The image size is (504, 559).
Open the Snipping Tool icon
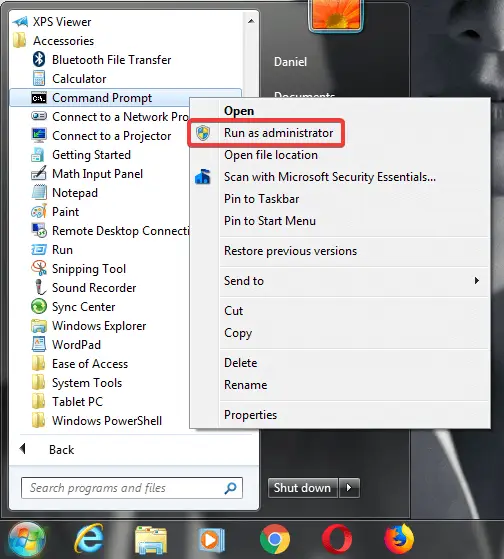coord(39,268)
